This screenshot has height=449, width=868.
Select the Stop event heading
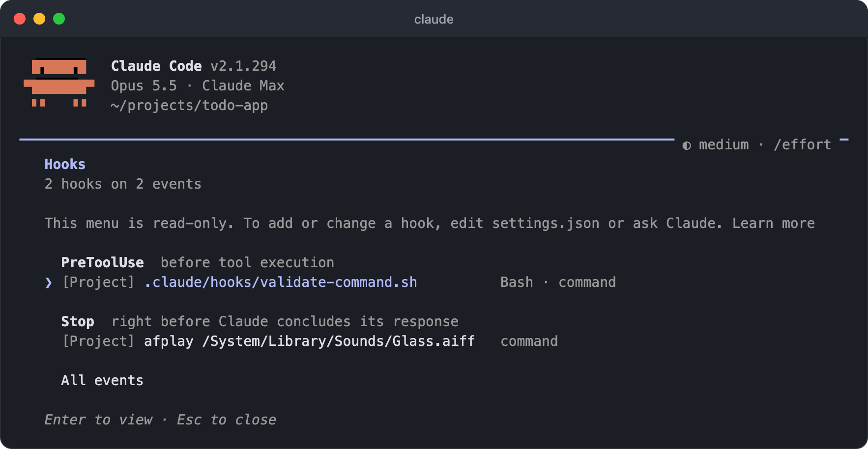click(x=78, y=321)
